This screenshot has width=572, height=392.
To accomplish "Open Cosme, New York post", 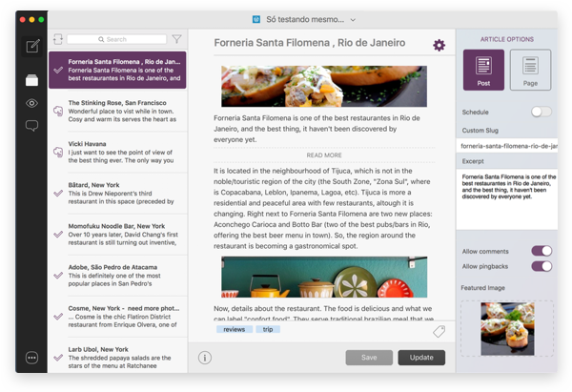I will tap(117, 317).
